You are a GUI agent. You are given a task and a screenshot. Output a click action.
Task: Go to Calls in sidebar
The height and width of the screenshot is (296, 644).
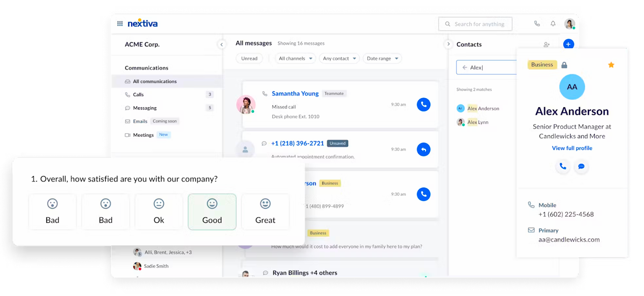(138, 95)
